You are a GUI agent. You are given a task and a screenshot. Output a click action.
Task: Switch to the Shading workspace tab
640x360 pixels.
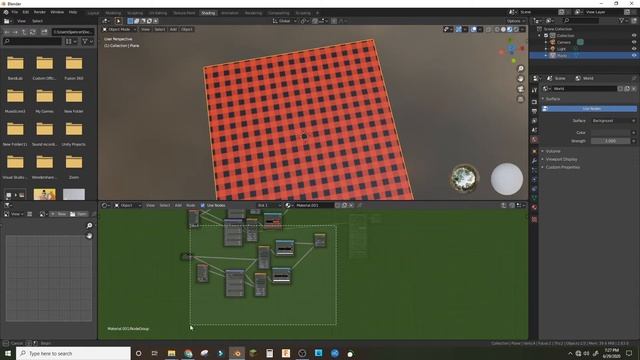(x=208, y=13)
